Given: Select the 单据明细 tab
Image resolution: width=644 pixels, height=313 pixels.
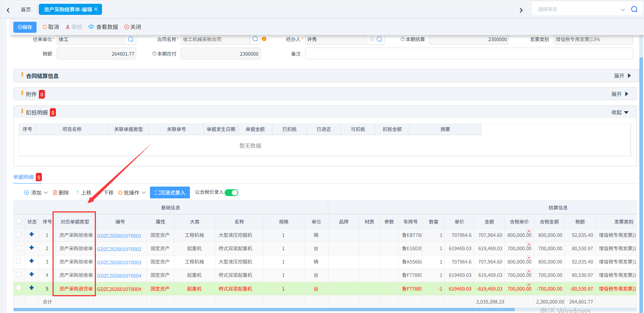Looking at the screenshot, I should 24,177.
